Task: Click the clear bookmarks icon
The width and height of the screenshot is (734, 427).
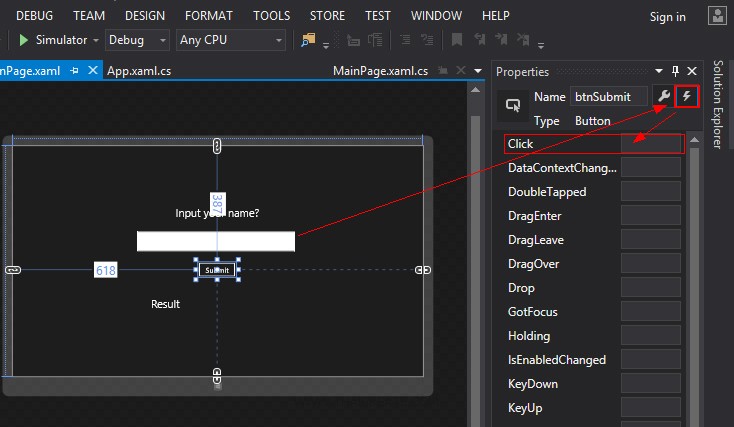Action: 523,39
